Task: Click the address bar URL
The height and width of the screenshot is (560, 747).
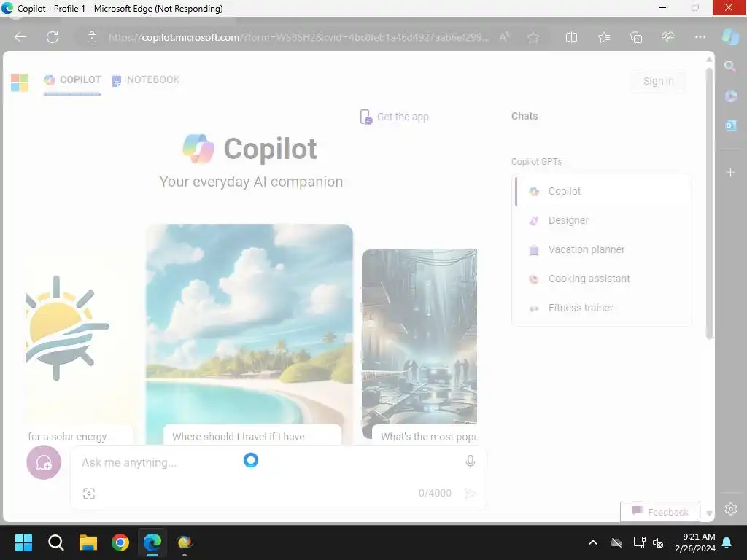Action: point(298,37)
